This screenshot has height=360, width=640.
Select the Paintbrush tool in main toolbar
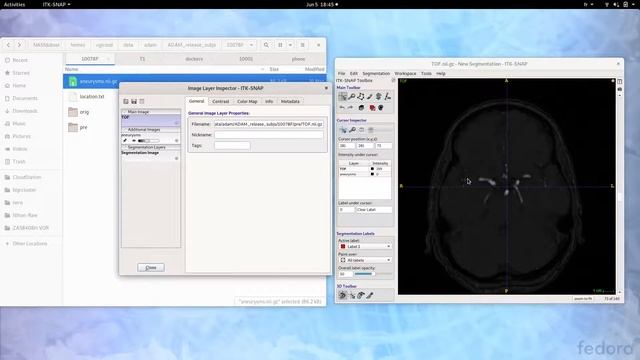point(370,96)
